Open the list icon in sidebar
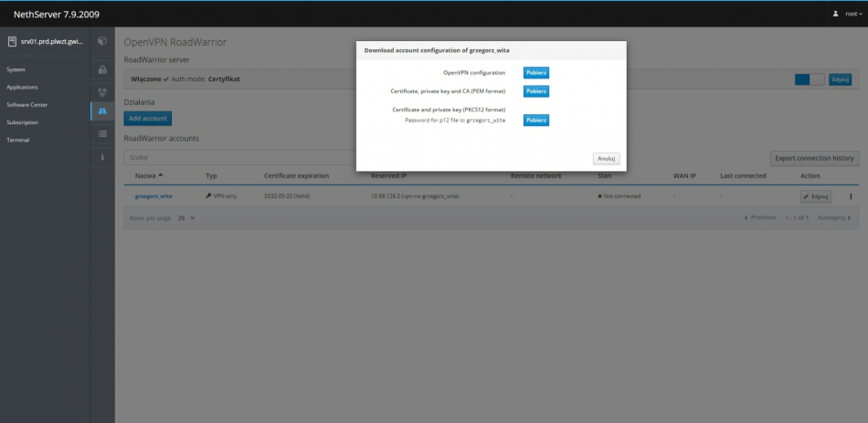This screenshot has height=423, width=868. [x=102, y=133]
